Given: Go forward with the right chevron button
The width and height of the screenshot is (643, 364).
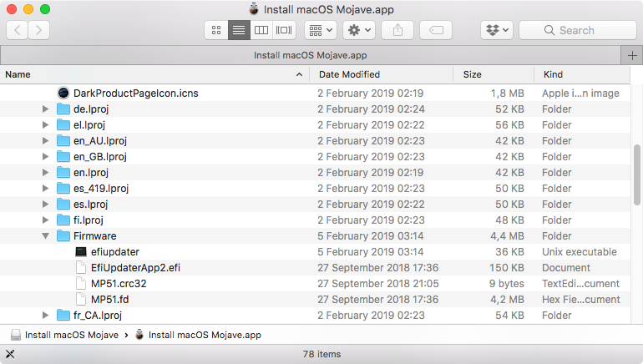Looking at the screenshot, I should point(38,30).
